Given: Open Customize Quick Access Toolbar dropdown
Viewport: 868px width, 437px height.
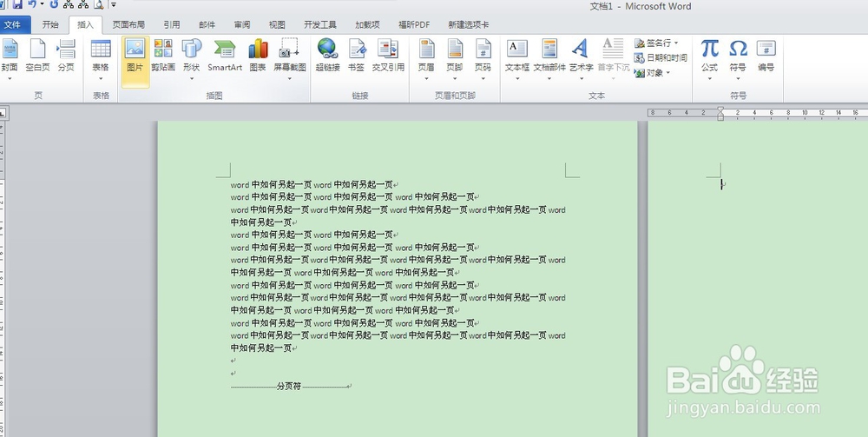Looking at the screenshot, I should pos(114,4).
